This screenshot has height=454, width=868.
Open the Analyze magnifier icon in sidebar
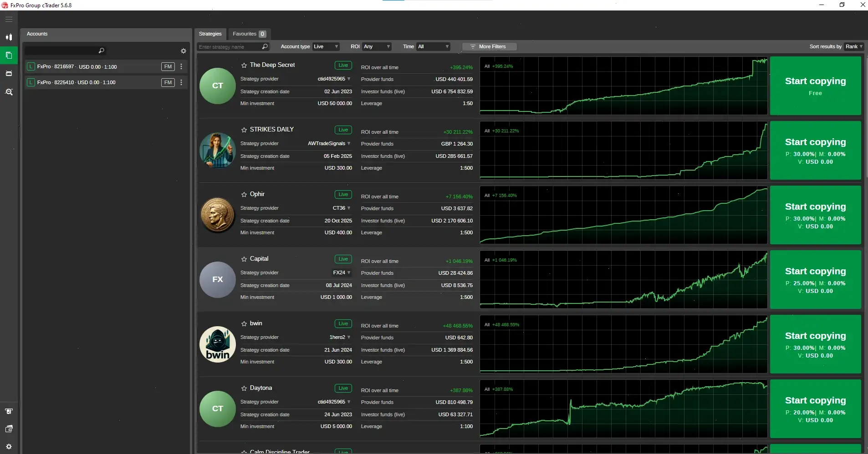9,92
